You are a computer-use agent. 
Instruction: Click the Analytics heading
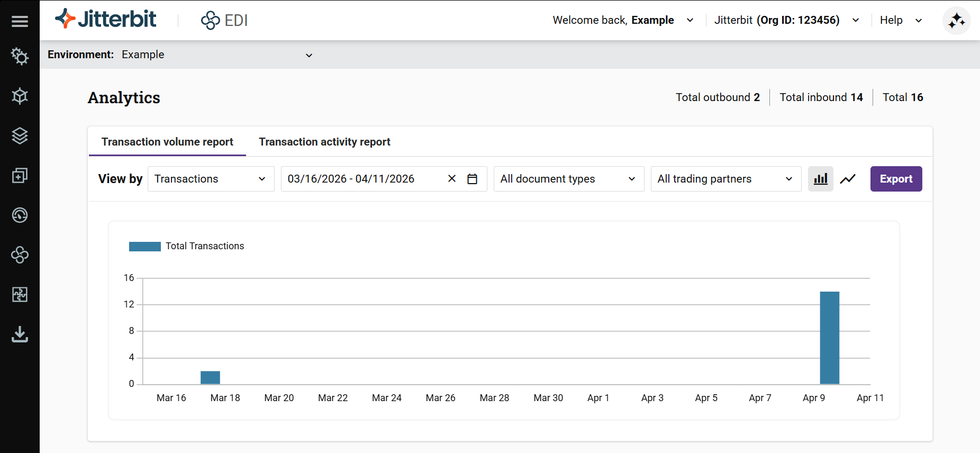[124, 97]
